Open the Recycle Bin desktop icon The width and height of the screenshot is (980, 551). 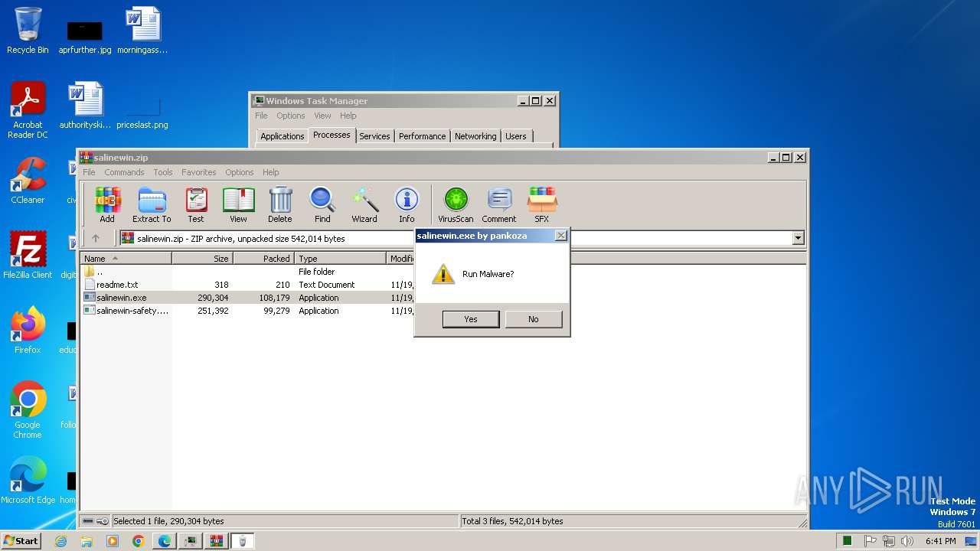click(x=28, y=31)
